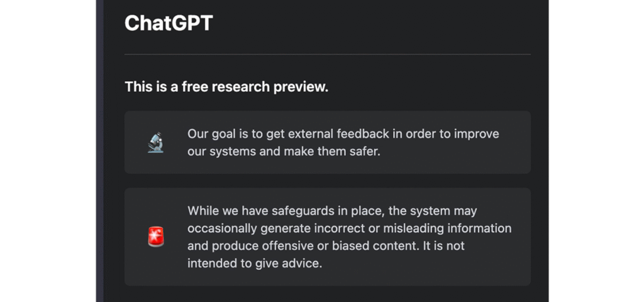Click the line starting "occasionally generate incorrect"

pyautogui.click(x=349, y=228)
